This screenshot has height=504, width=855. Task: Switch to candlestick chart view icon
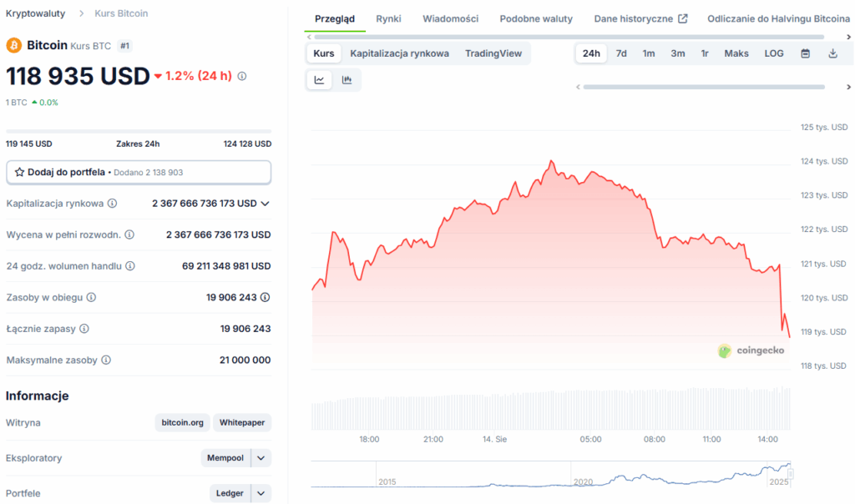(x=347, y=80)
